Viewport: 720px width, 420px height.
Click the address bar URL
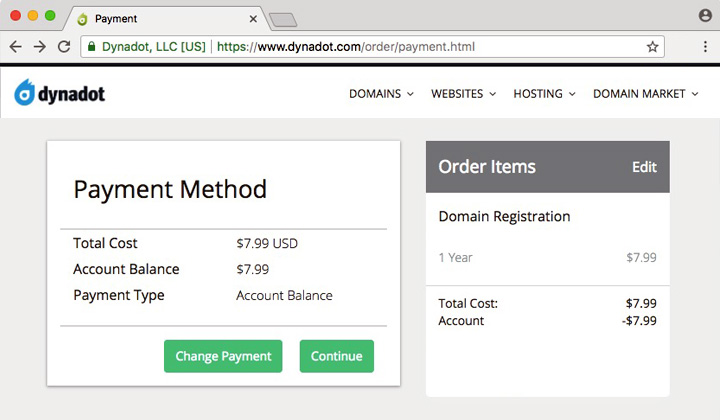click(x=346, y=47)
